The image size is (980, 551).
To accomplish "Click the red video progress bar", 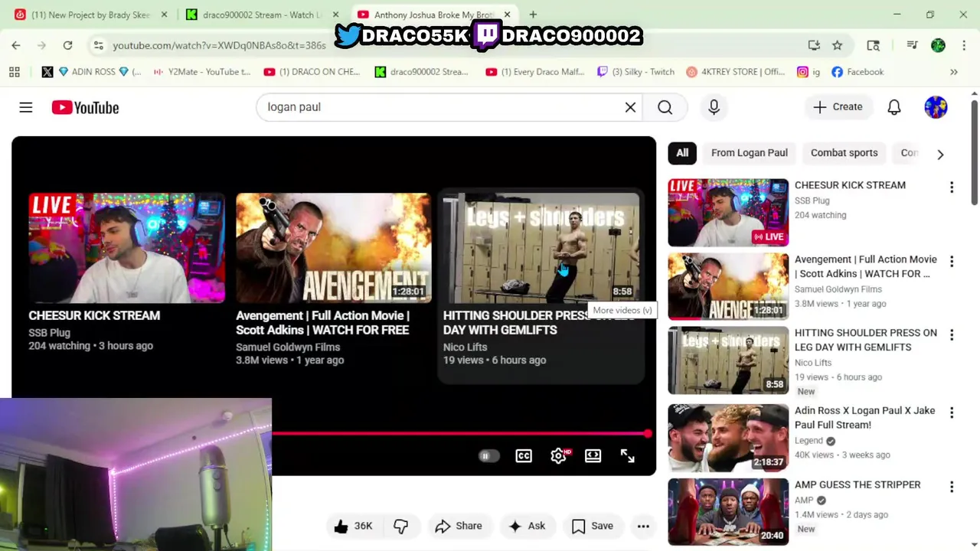I will pyautogui.click(x=459, y=434).
